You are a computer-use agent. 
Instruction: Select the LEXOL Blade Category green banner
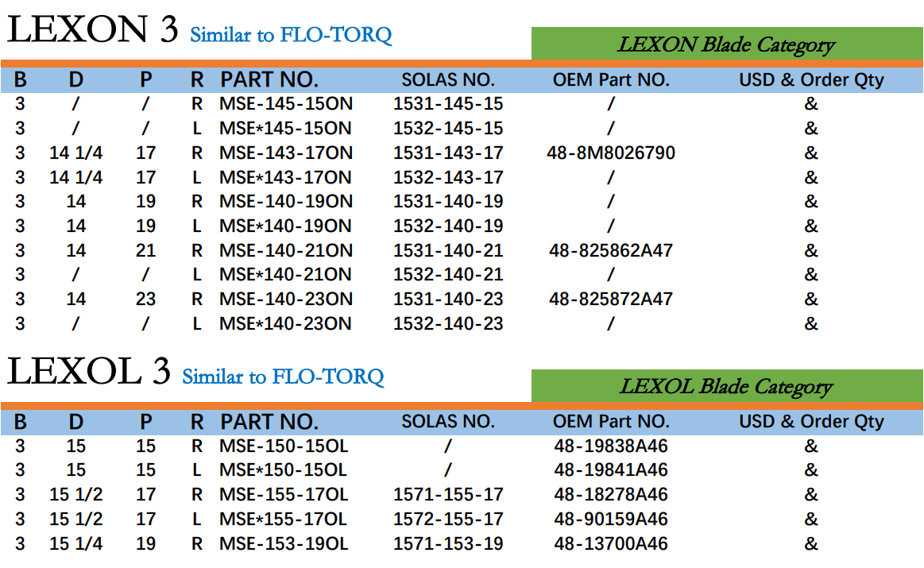pyautogui.click(x=727, y=386)
